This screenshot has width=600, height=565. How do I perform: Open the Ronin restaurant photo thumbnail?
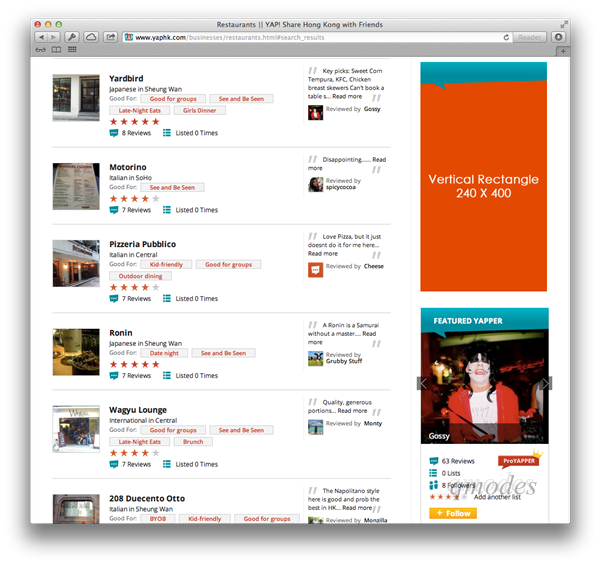pyautogui.click(x=76, y=352)
